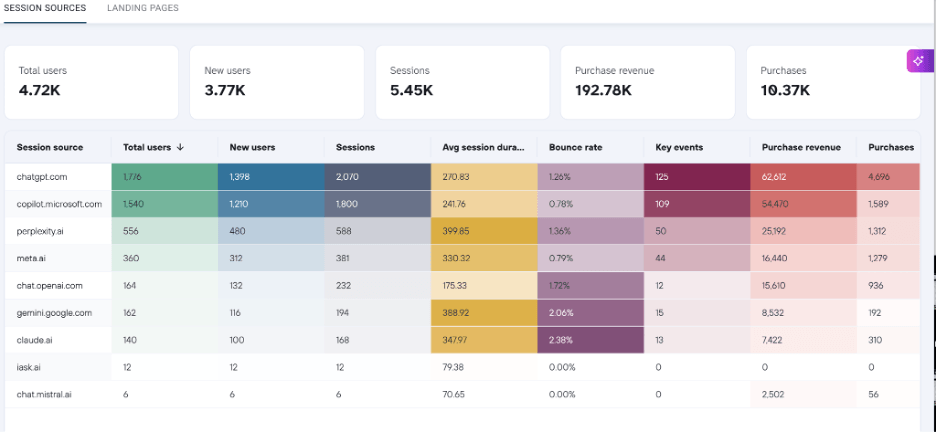Switch to the Landing Pages tab

(143, 8)
